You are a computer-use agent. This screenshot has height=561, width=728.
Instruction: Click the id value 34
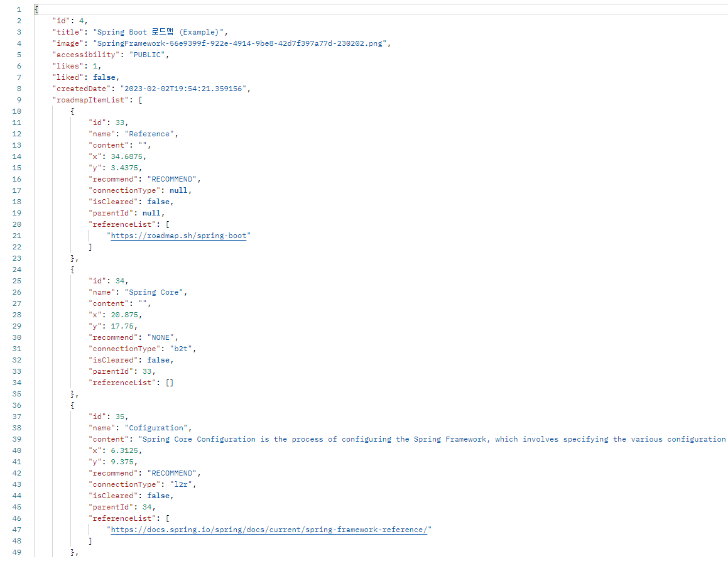[120, 281]
